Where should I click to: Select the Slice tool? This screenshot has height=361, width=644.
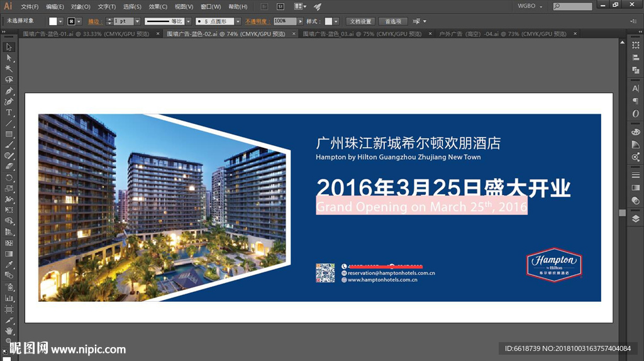pos(9,320)
